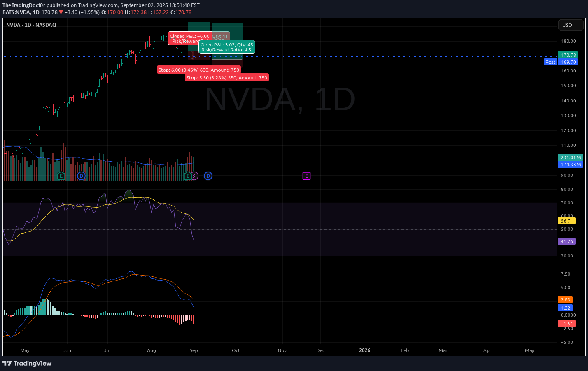The width and height of the screenshot is (588, 371).
Task: Click the Nov label on time axis
Action: pos(282,350)
